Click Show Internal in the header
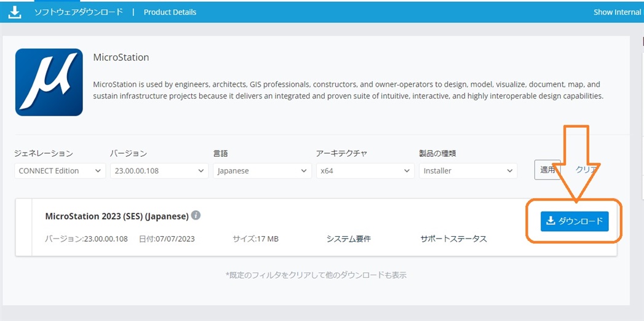The width and height of the screenshot is (644, 321). [618, 12]
